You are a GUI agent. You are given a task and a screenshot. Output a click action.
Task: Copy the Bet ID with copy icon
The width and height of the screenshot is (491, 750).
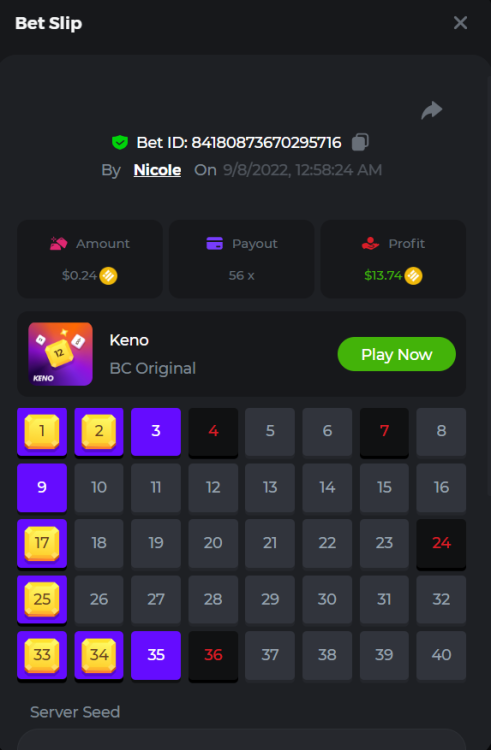(360, 142)
